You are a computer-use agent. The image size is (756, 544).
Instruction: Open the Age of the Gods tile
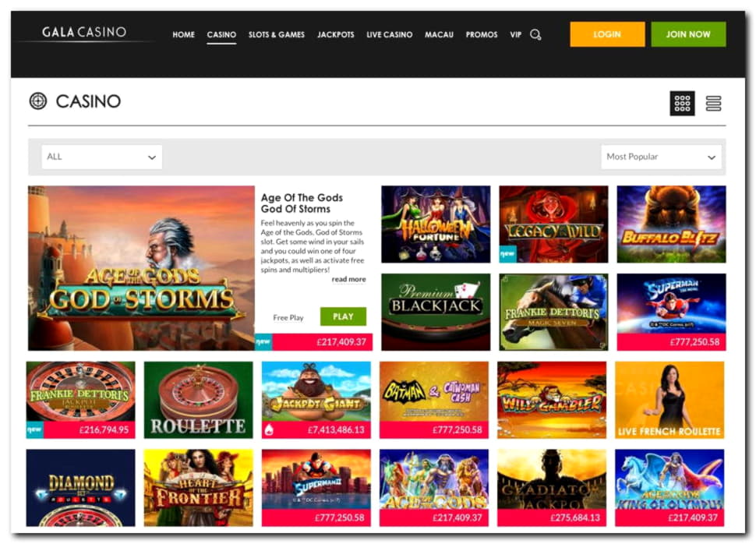tap(434, 488)
